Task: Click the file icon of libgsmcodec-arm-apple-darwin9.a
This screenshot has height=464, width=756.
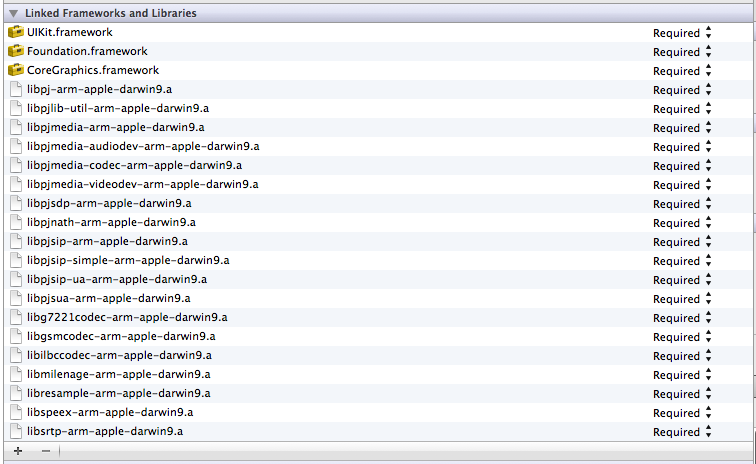Action: (x=16, y=336)
